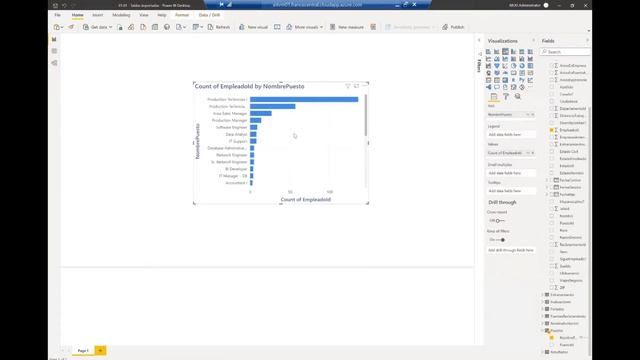Collapse the Visualizations pane chevron
Viewport: 640px width, 360px height.
(533, 40)
